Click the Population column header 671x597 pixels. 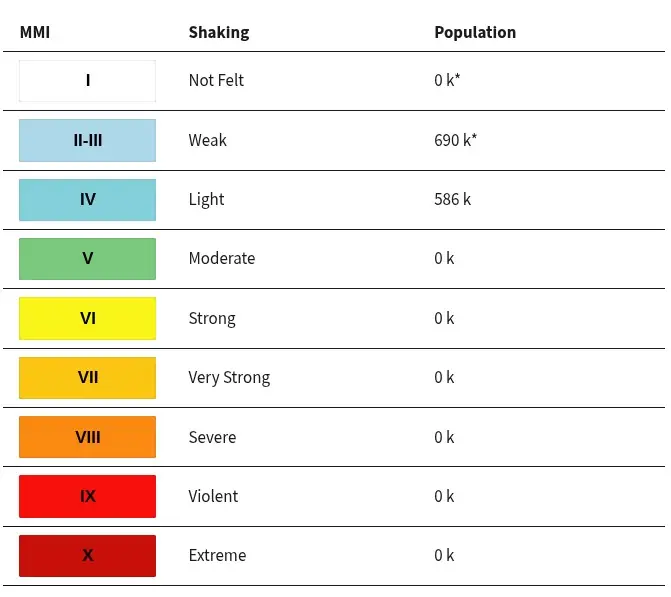click(x=475, y=33)
